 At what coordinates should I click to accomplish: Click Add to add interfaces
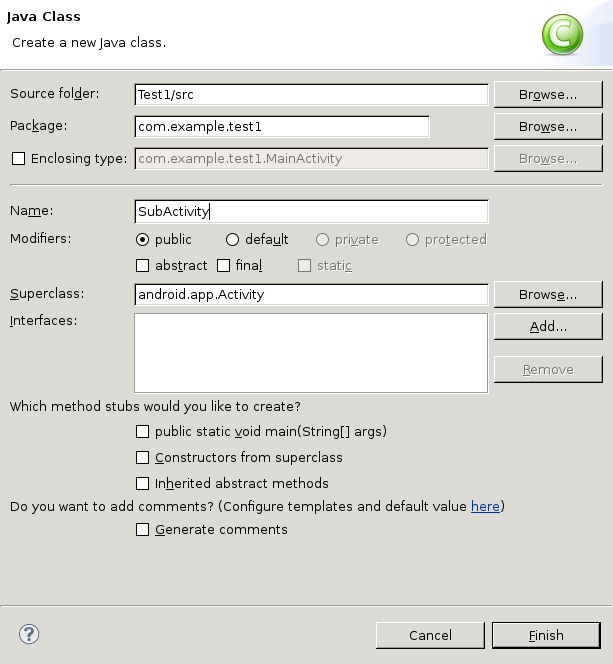pyautogui.click(x=547, y=327)
